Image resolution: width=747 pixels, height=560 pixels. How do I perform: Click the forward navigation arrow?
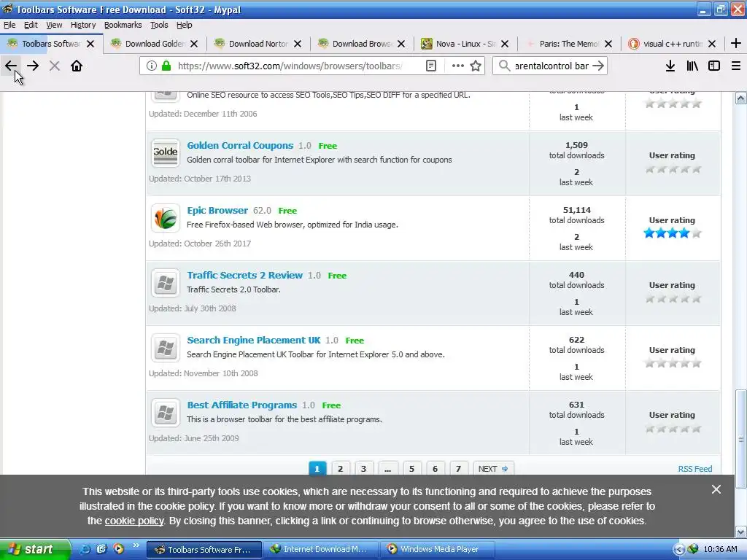[x=33, y=66]
